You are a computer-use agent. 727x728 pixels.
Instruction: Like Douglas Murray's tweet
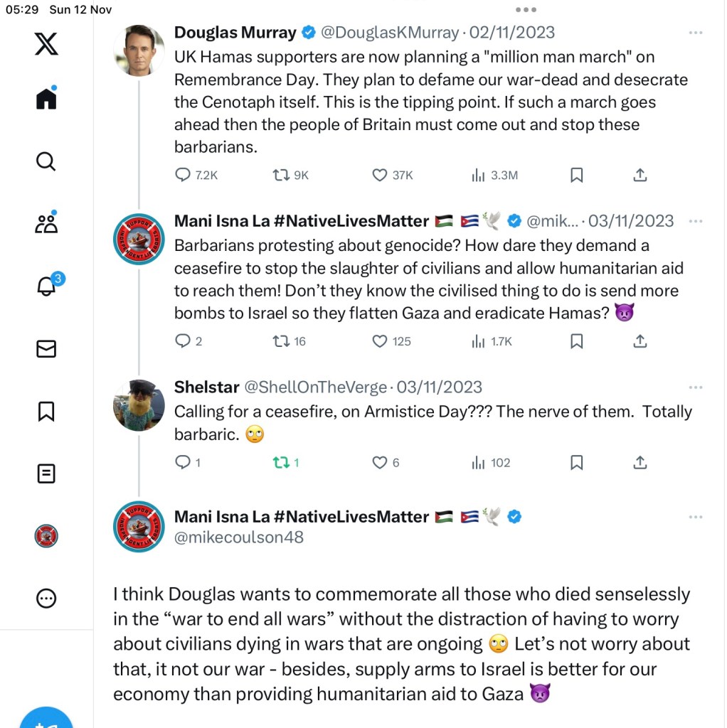381,175
